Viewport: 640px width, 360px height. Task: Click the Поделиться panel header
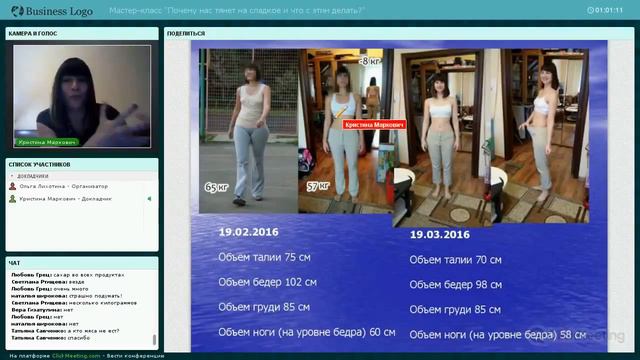[399, 33]
